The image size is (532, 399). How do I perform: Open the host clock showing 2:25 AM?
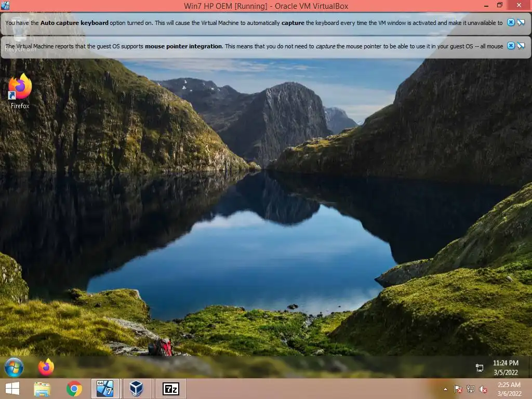tap(509, 389)
